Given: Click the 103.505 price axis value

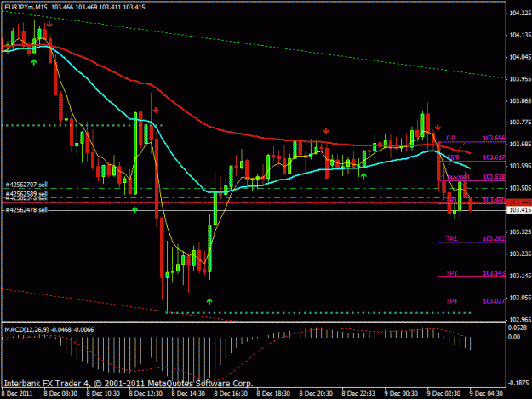Looking at the screenshot, I should click(x=520, y=188).
